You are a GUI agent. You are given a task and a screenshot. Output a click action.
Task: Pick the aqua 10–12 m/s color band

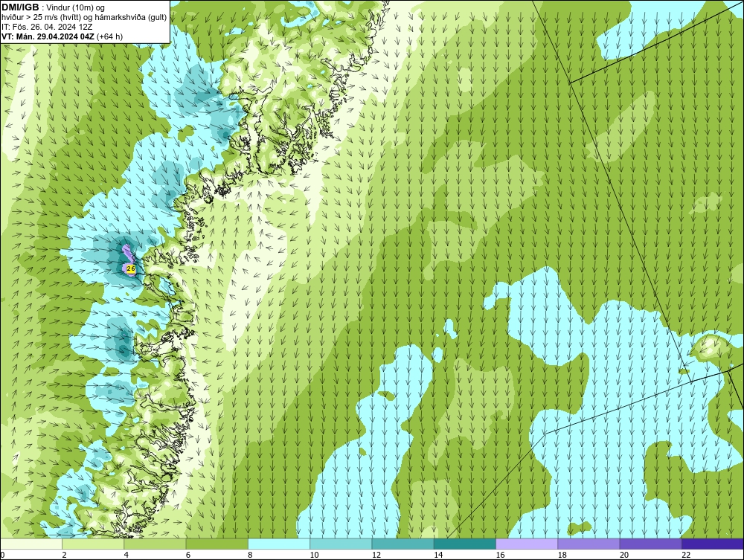point(341,544)
